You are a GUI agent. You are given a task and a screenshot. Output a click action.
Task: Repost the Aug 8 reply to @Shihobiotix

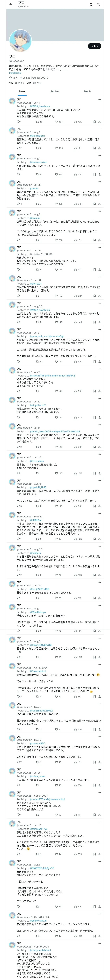[37, 148]
